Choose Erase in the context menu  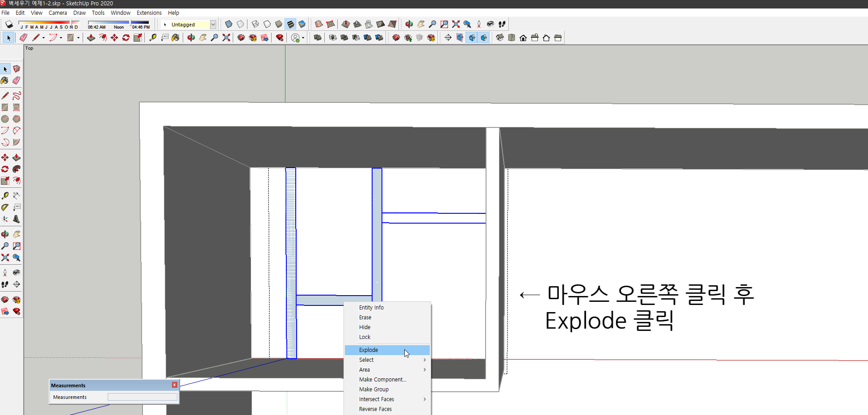tap(387, 317)
